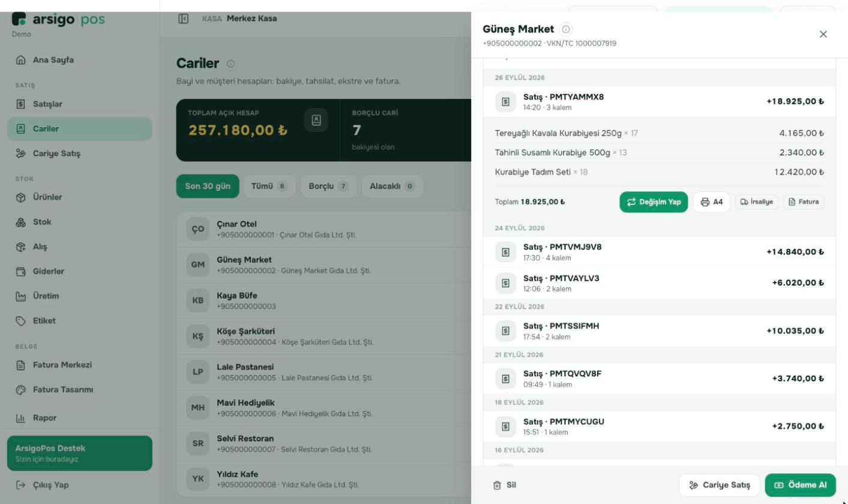Close the Güneş Market detail panel
The height and width of the screenshot is (504, 848).
823,34
